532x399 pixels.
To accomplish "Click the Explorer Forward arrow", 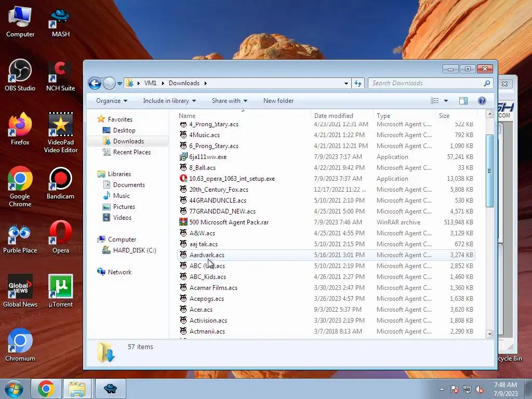I will point(109,83).
